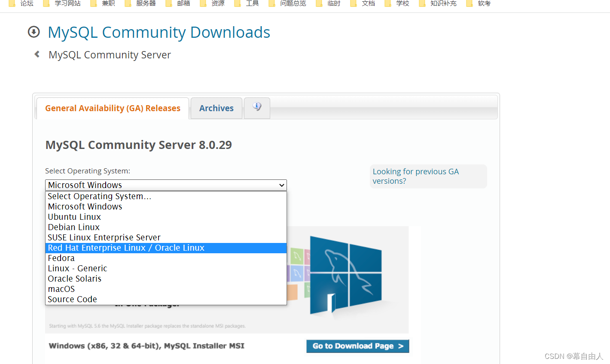Click the 'MySQL Community Server 8.0.29' heading
Viewport: 610px width, 364px height.
[138, 145]
